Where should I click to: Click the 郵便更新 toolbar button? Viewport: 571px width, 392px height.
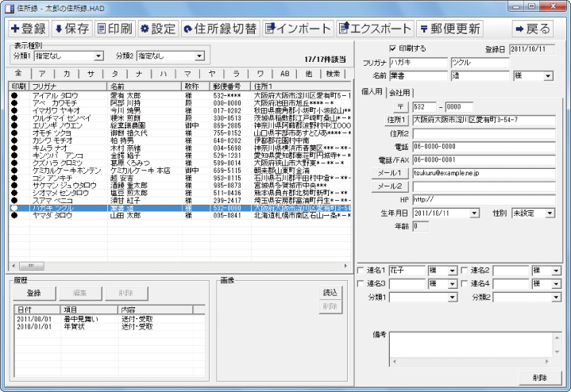(x=450, y=29)
